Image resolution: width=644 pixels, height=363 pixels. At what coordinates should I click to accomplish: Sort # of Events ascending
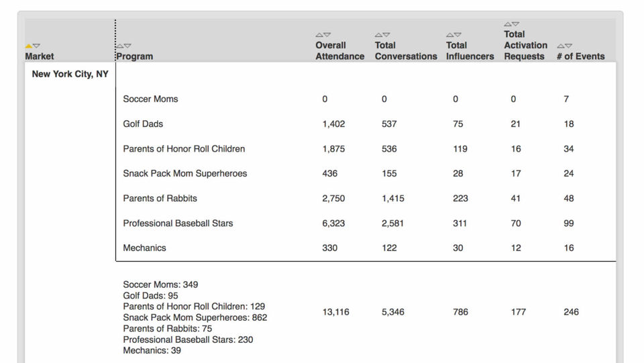[561, 46]
